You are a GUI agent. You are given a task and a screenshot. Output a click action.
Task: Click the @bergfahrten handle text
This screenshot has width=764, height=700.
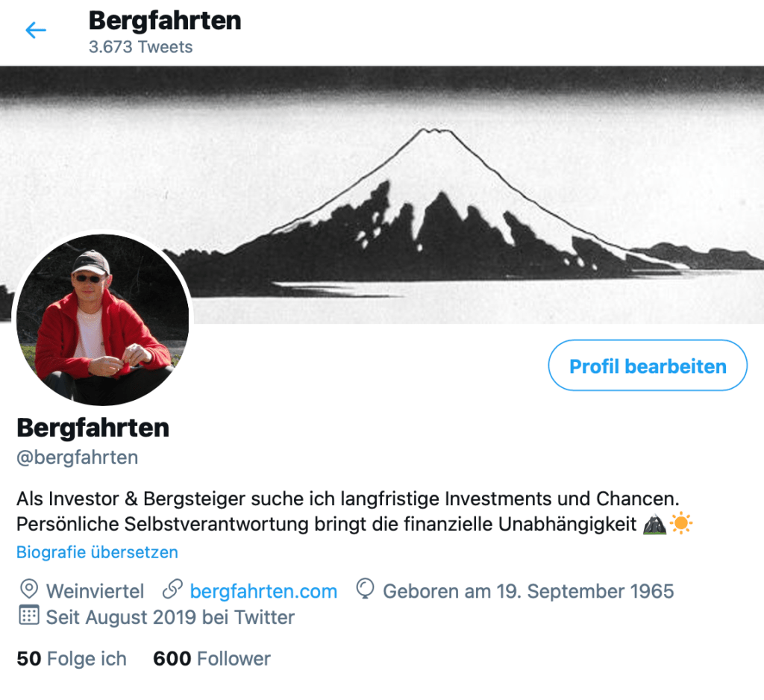[x=78, y=457]
